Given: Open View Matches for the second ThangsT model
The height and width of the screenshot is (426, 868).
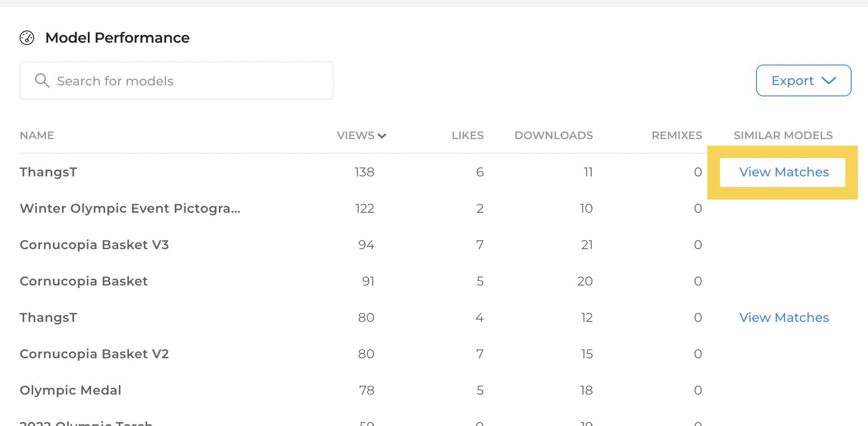Looking at the screenshot, I should point(783,317).
